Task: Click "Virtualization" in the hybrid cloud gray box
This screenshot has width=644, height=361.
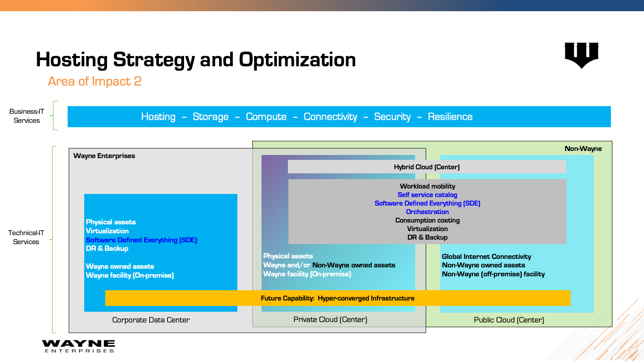Action: pos(427,229)
